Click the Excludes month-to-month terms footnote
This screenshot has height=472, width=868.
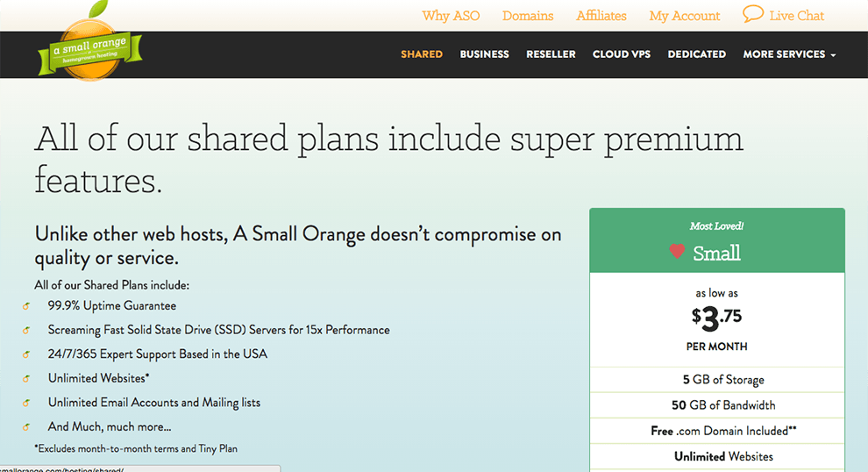pos(136,448)
